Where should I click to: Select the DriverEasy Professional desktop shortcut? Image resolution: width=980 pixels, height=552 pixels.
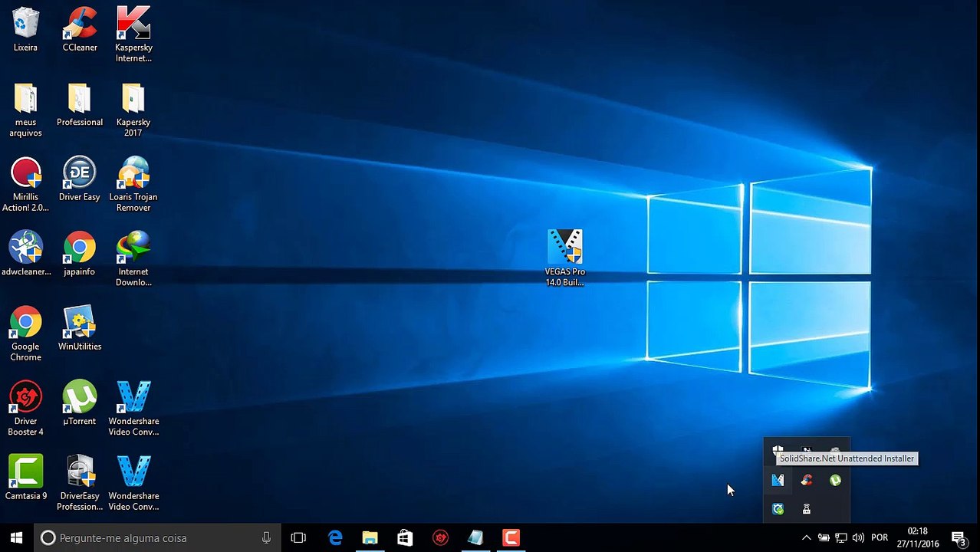[x=80, y=484]
